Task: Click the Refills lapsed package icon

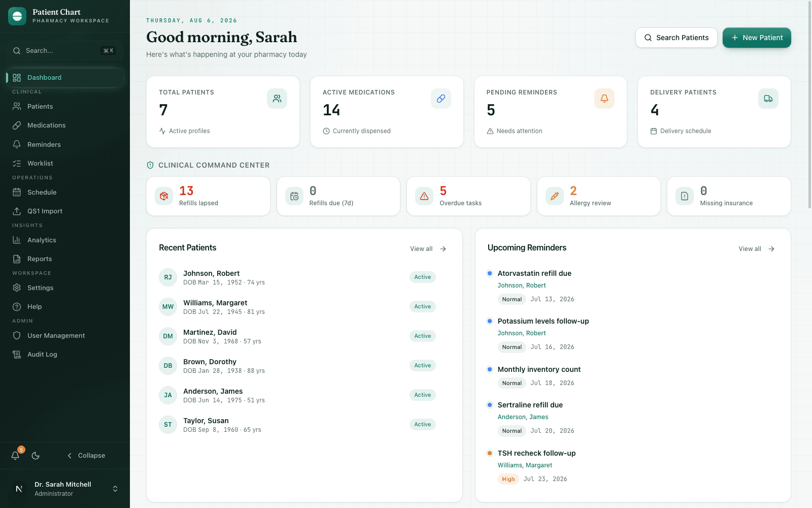Action: click(x=164, y=196)
